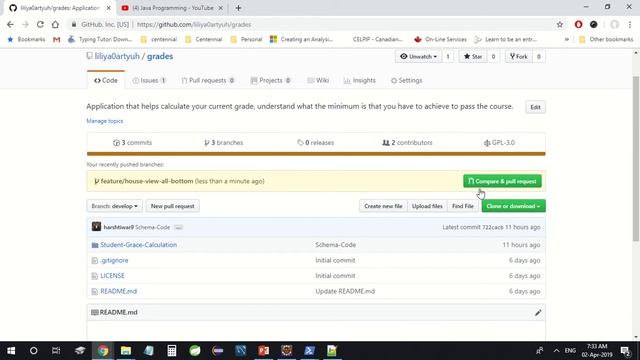Click the Create new file button

click(383, 206)
